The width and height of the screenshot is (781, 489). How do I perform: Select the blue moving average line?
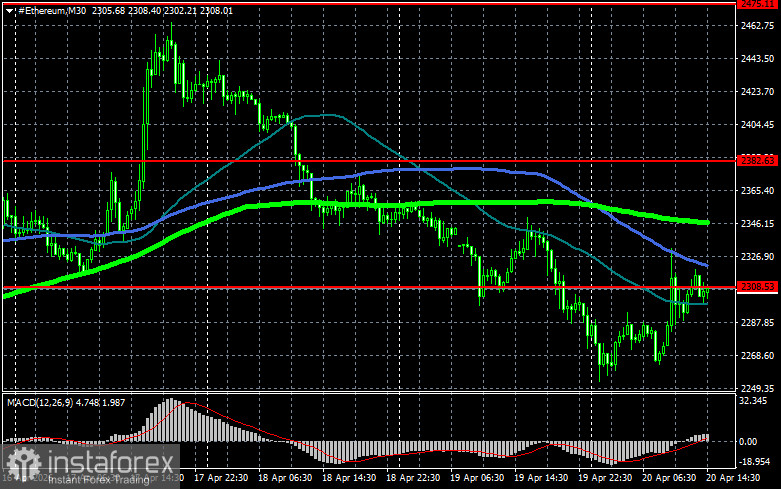448,169
